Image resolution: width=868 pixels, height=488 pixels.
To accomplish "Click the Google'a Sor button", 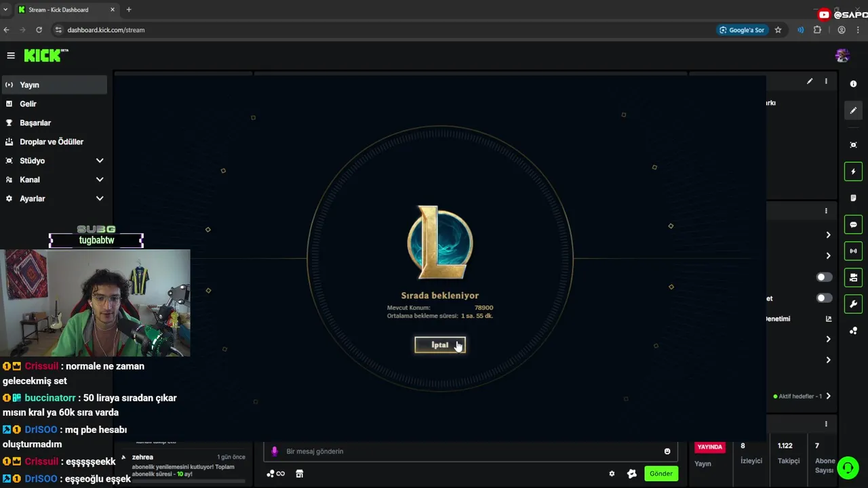I will 742,30.
